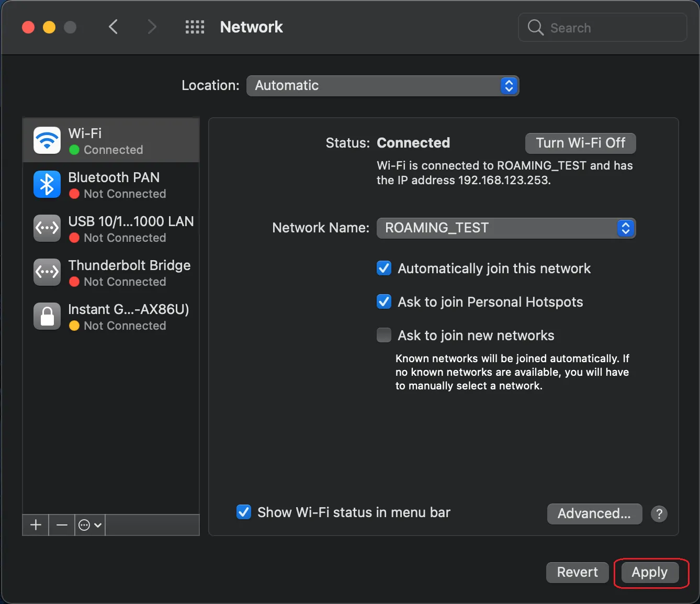Show all preferences grid icon

tap(195, 27)
